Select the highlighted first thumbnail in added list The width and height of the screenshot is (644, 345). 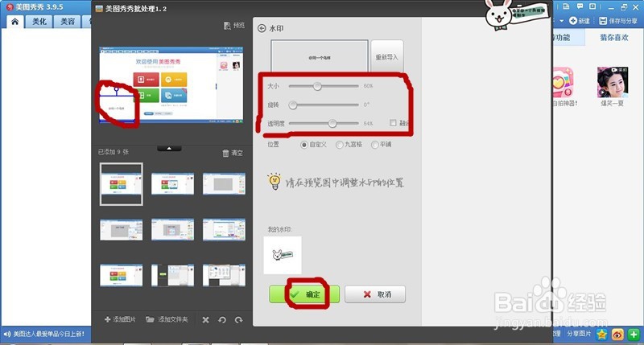(x=122, y=184)
